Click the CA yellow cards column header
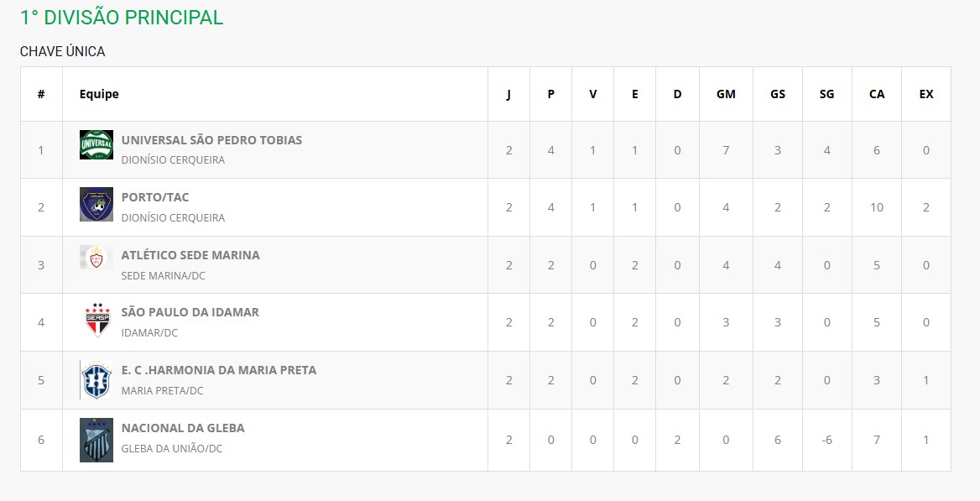The image size is (980, 501). (x=876, y=94)
